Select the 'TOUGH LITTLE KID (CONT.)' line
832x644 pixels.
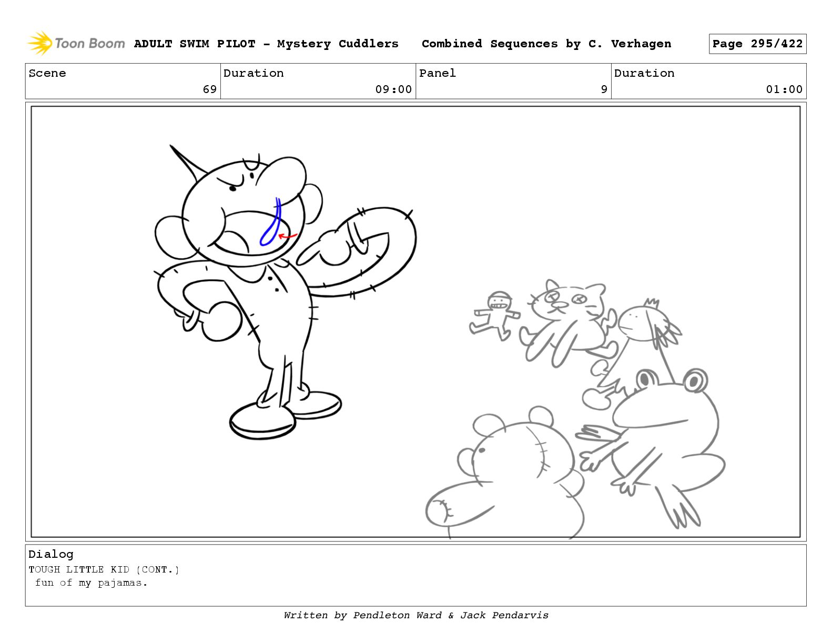[104, 569]
